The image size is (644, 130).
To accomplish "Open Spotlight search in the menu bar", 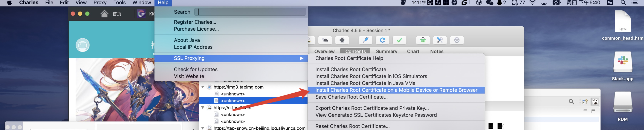I will [x=623, y=3].
